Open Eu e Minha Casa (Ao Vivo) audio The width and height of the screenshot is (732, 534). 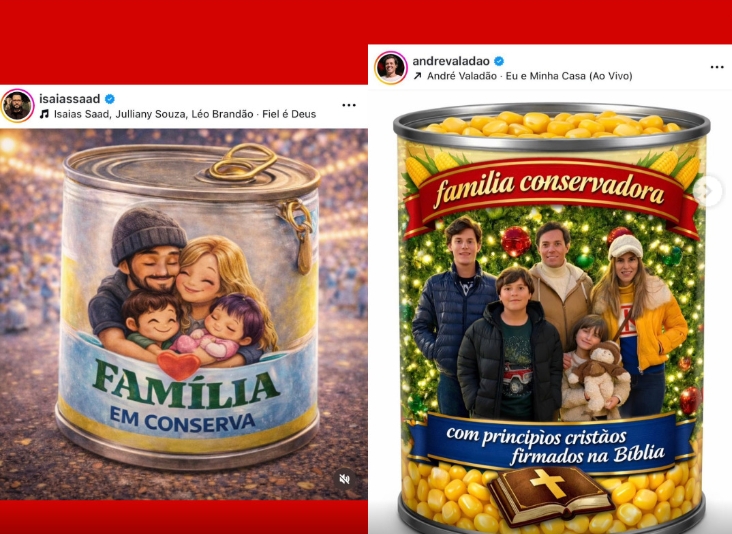click(x=569, y=76)
